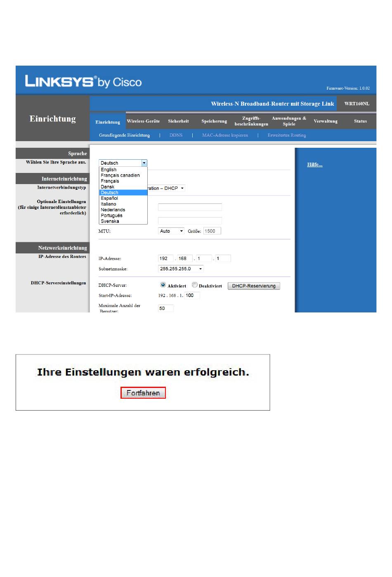The image size is (392, 577).
Task: Choose Nederlands in language list
Action: pyautogui.click(x=123, y=210)
